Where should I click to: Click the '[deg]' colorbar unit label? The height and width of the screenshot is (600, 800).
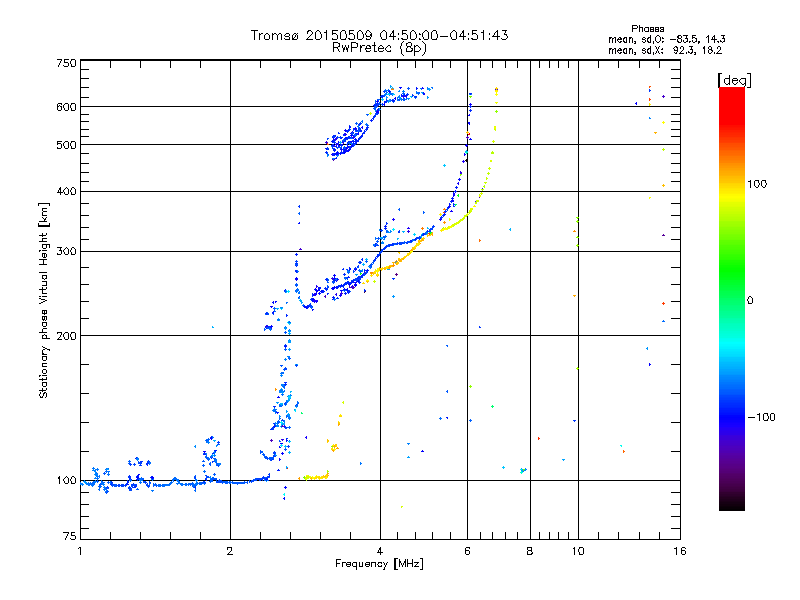(x=734, y=80)
